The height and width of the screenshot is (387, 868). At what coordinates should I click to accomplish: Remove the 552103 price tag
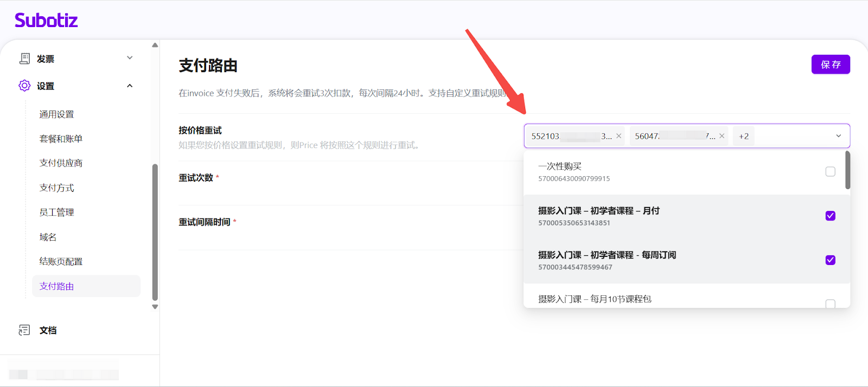coord(618,136)
